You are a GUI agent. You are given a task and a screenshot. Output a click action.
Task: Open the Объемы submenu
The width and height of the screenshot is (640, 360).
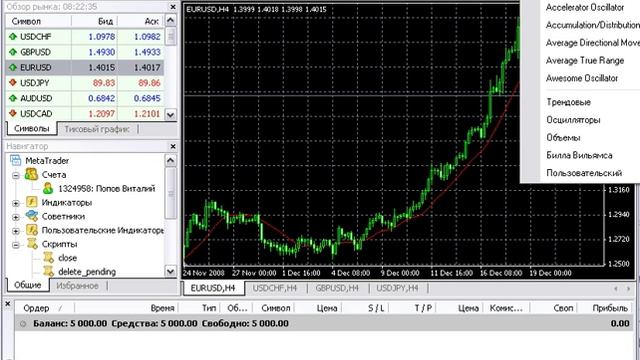[x=563, y=138]
